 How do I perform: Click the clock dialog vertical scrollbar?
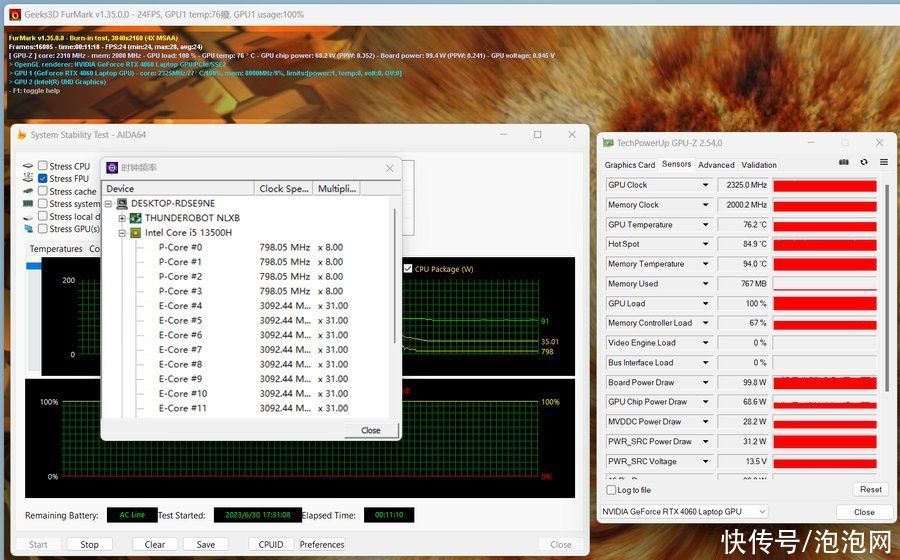(x=395, y=275)
